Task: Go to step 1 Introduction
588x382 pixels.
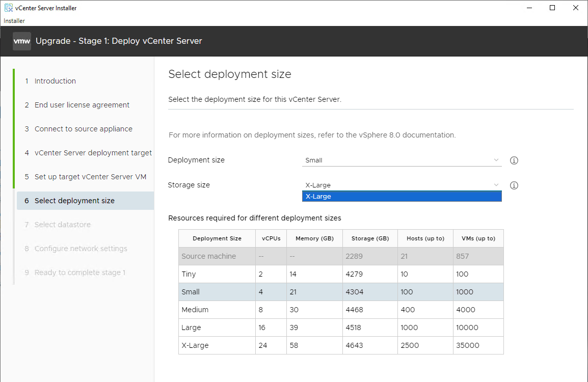Action: point(55,81)
